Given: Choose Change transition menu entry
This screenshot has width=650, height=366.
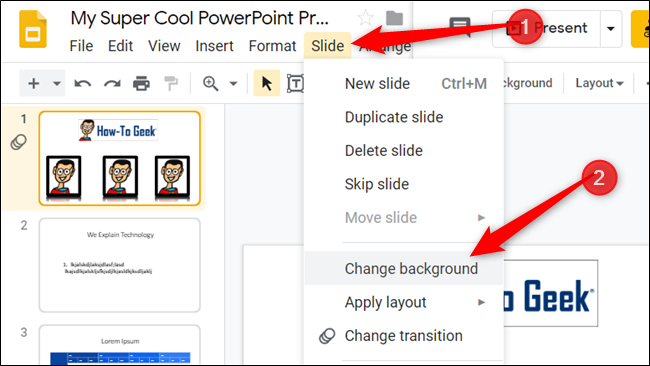Looking at the screenshot, I should (404, 336).
